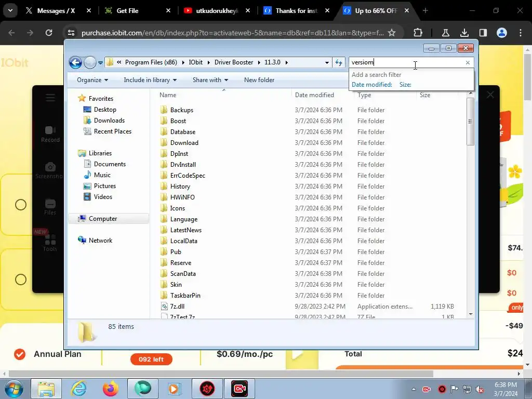Clear the search box with X

468,62
